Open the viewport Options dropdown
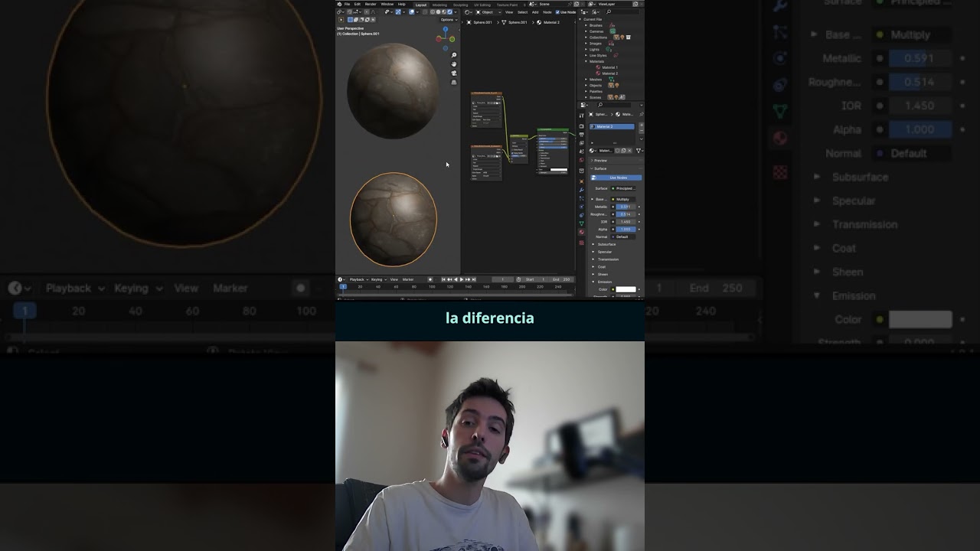 449,20
